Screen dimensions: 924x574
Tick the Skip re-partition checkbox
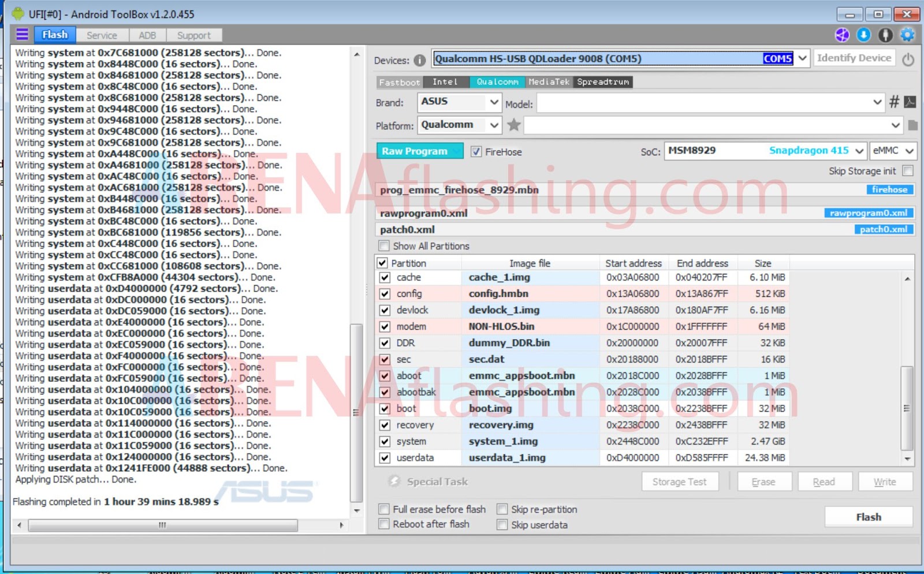(502, 509)
